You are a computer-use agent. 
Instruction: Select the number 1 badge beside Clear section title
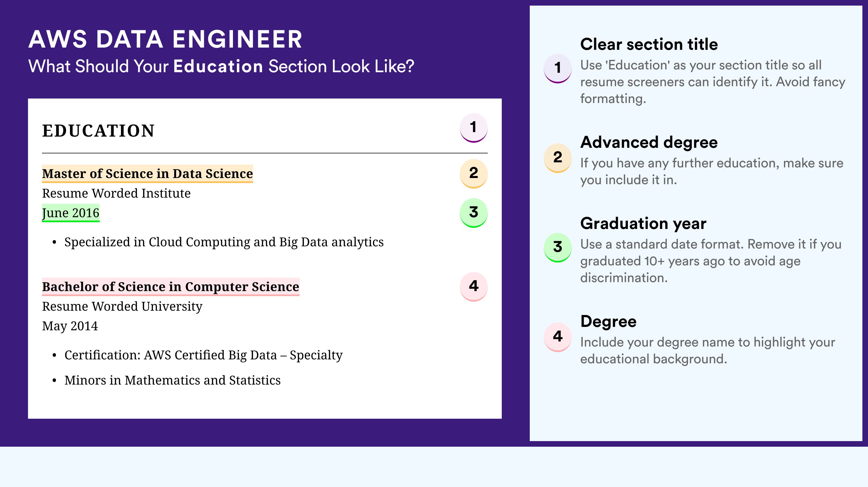(558, 68)
